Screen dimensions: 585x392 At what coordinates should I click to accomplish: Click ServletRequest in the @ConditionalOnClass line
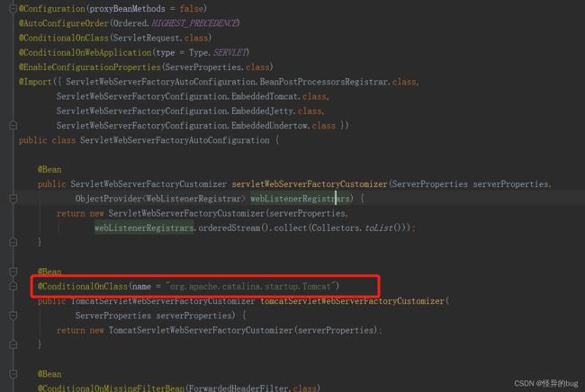pyautogui.click(x=148, y=38)
